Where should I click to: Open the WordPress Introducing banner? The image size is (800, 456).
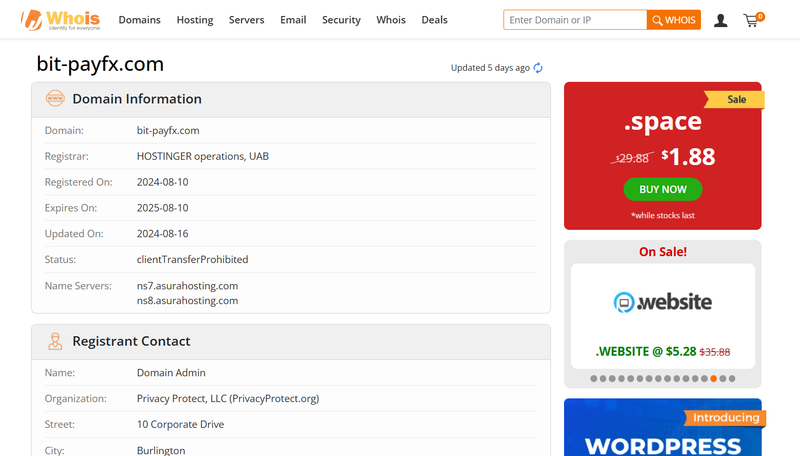pos(663,427)
